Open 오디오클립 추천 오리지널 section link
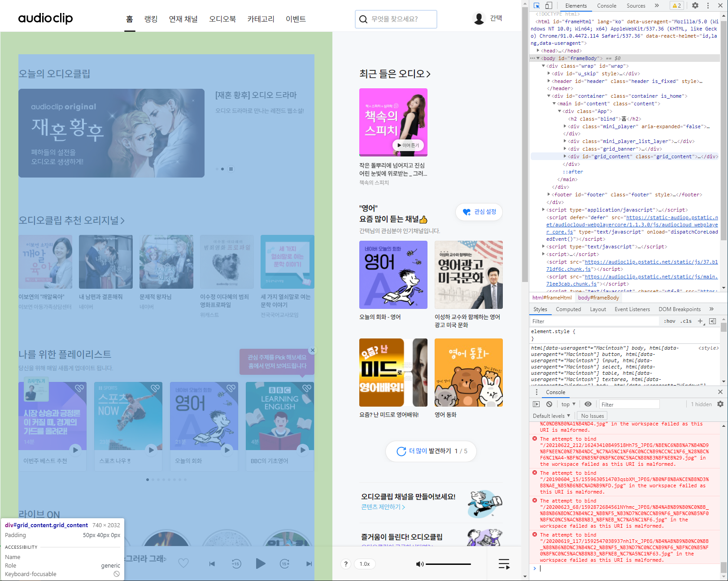728x581 pixels. (x=72, y=220)
